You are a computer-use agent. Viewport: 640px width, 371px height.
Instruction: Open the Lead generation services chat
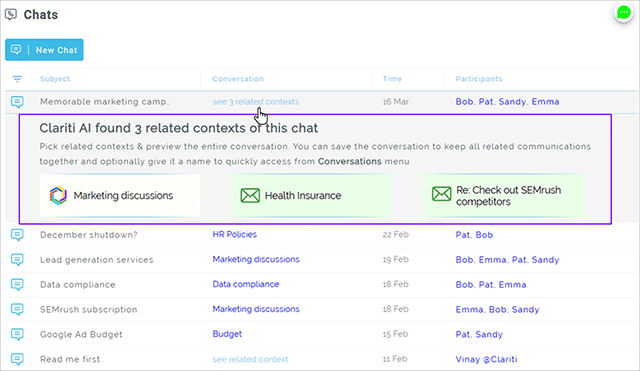(96, 260)
